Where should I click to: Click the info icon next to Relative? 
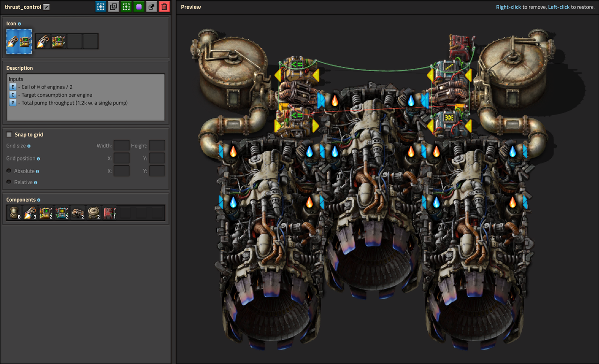(x=36, y=182)
